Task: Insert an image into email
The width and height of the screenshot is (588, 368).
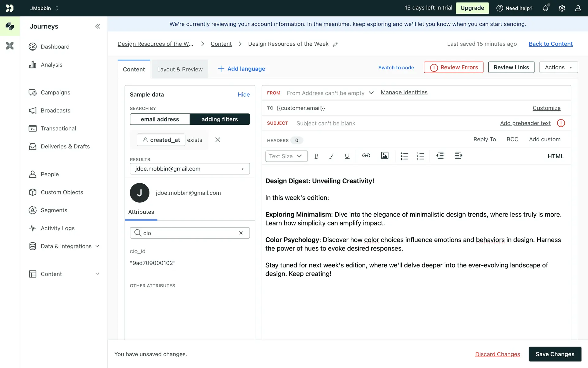Action: (385, 156)
